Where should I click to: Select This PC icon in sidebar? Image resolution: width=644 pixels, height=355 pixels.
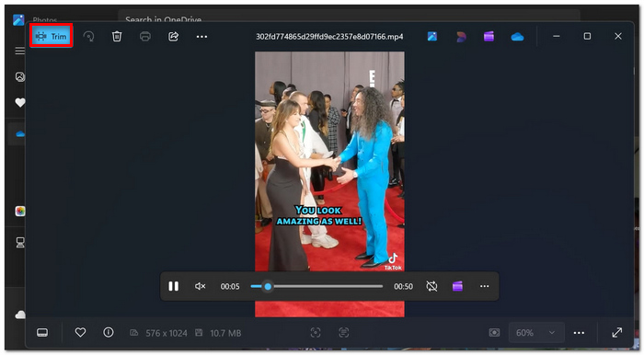pyautogui.click(x=20, y=243)
